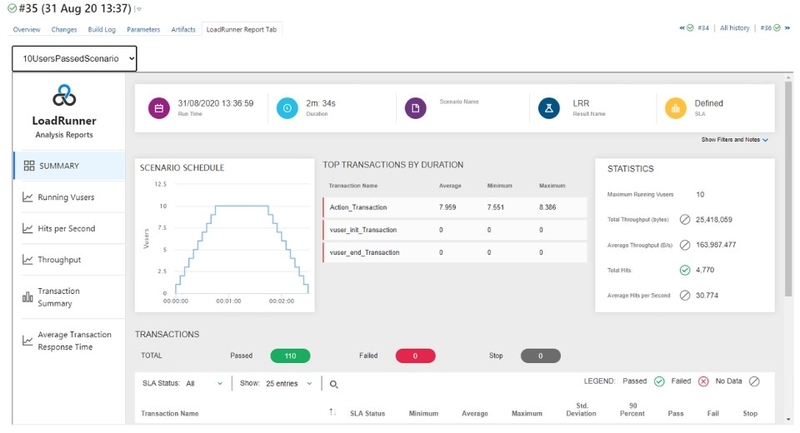Viewport: 800px width, 433px height.
Task: Click the All history link
Action: [x=734, y=28]
